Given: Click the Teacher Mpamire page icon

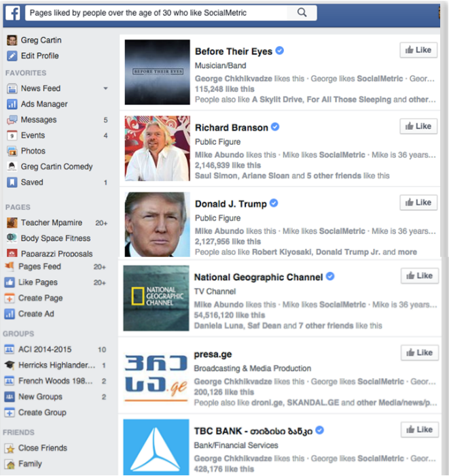Looking at the screenshot, I should (12, 222).
